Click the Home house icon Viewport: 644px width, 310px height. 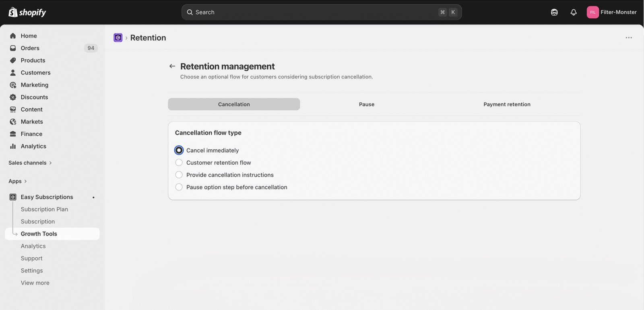coord(13,36)
